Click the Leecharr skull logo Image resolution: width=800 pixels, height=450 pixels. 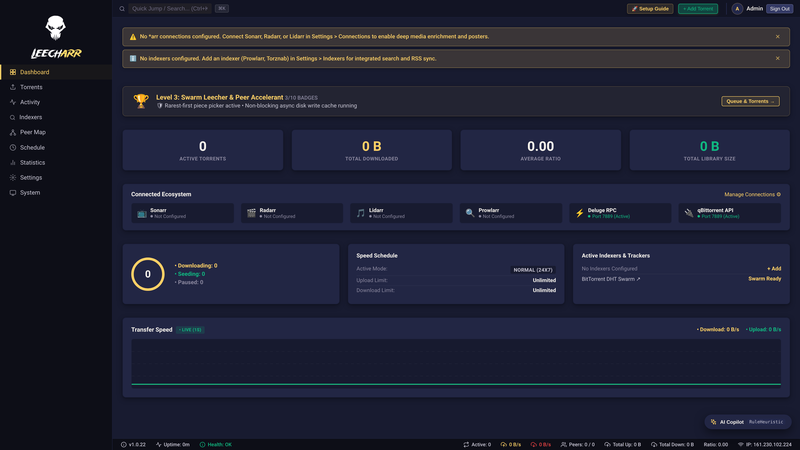pos(55,28)
